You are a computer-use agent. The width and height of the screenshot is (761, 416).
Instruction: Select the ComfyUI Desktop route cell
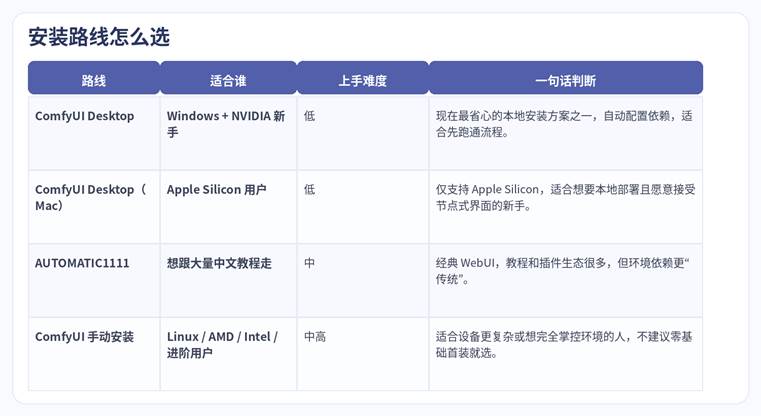coord(84,116)
